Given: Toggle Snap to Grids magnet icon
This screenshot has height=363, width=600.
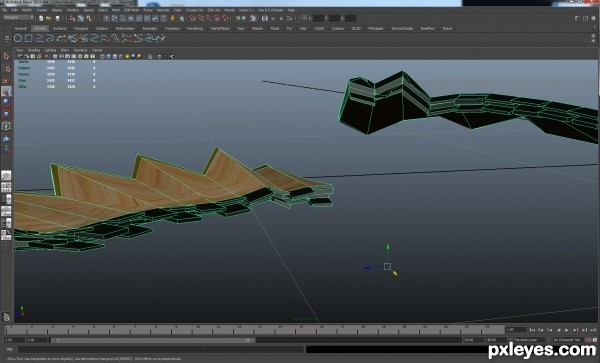Looking at the screenshot, I should pyautogui.click(x=192, y=18).
